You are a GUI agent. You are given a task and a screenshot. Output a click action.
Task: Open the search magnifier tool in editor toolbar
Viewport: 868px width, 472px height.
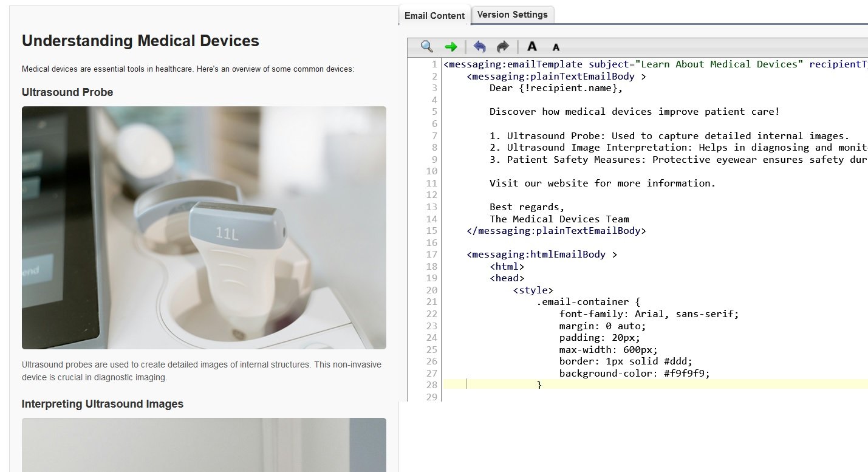[x=427, y=47]
